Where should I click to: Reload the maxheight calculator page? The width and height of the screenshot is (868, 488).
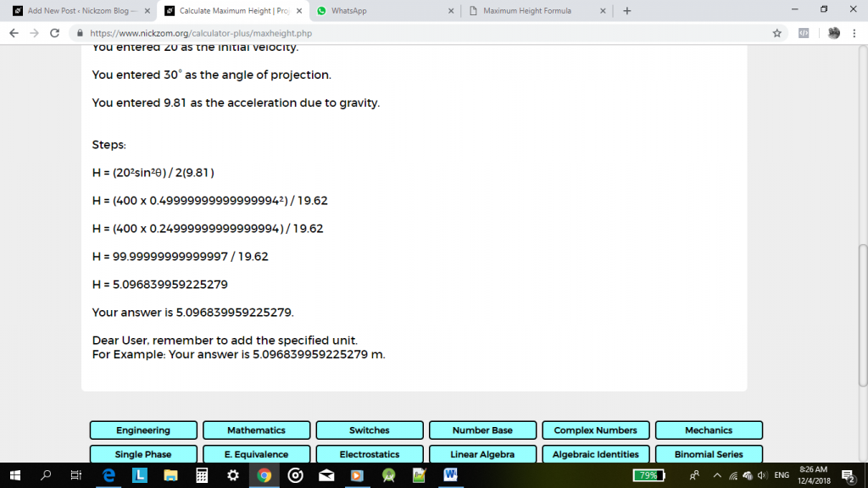pyautogui.click(x=54, y=33)
